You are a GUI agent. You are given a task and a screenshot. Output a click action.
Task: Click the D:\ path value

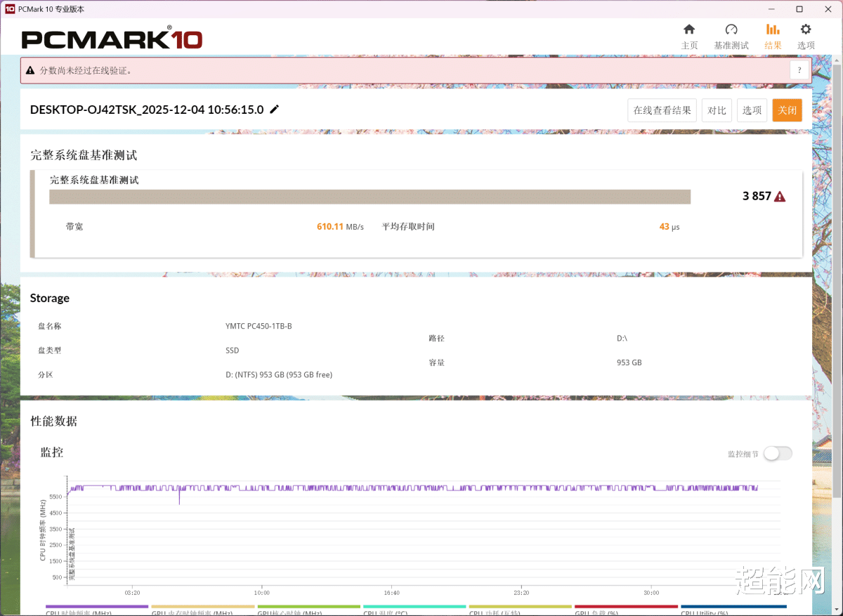[x=622, y=339]
